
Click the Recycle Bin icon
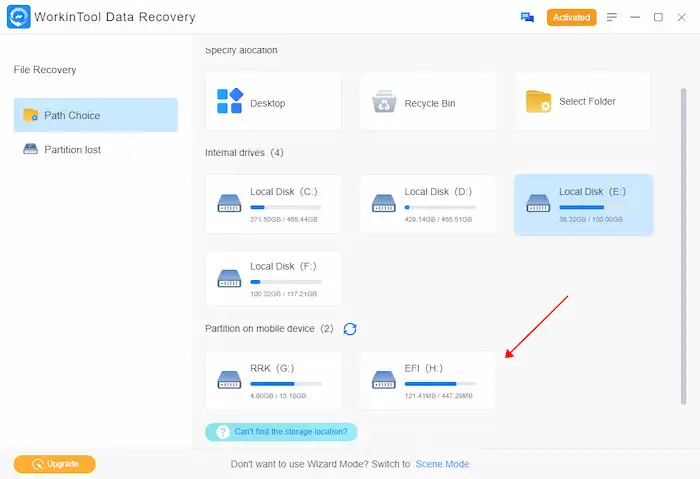384,101
